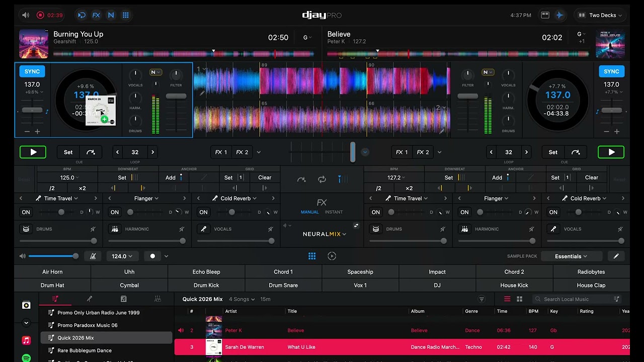Viewport: 644px width, 362px height.
Task: Open the FX panel from top toolbar
Action: click(x=96, y=15)
